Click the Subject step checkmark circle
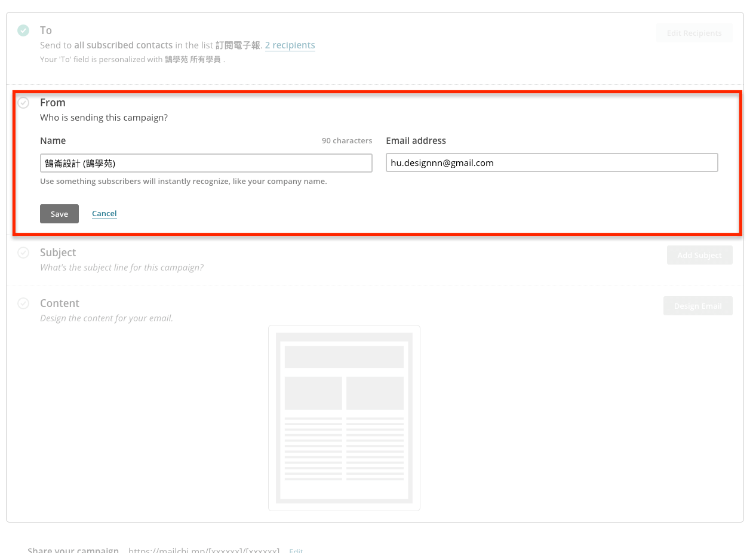Screen dimensions: 756x553 [x=23, y=253]
